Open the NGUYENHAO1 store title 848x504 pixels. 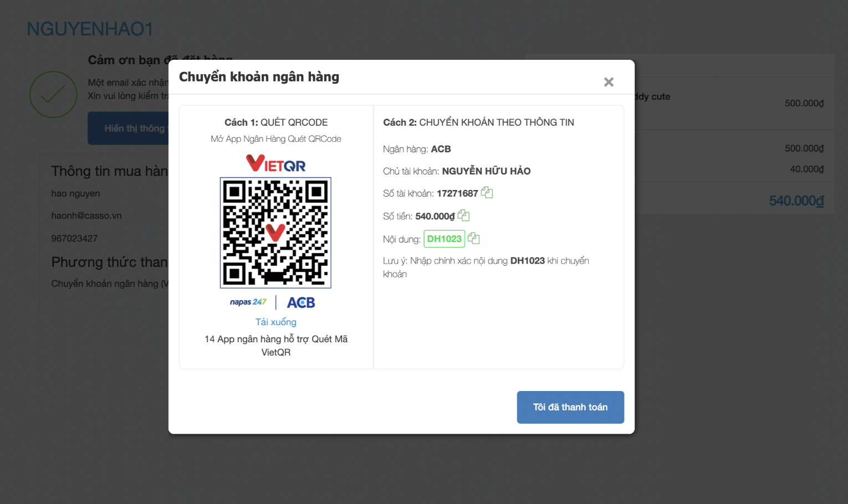90,29
